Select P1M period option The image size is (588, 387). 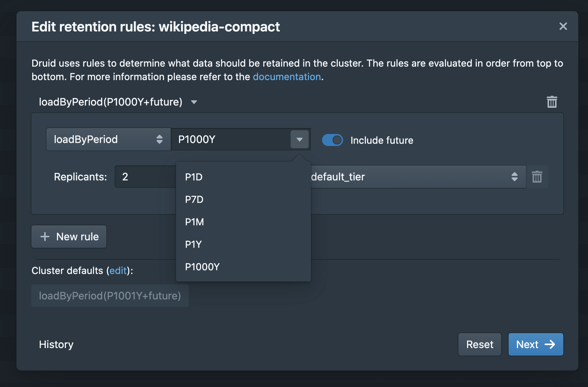[x=195, y=222]
